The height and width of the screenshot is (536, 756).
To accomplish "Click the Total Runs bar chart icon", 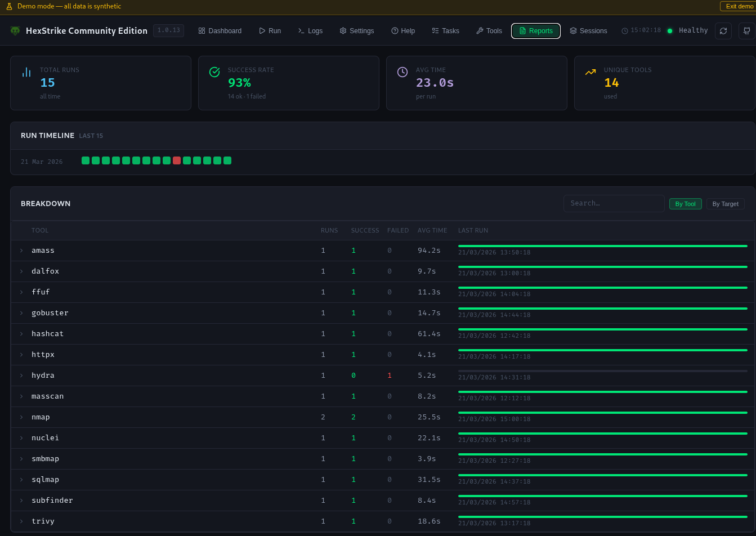I will [26, 72].
